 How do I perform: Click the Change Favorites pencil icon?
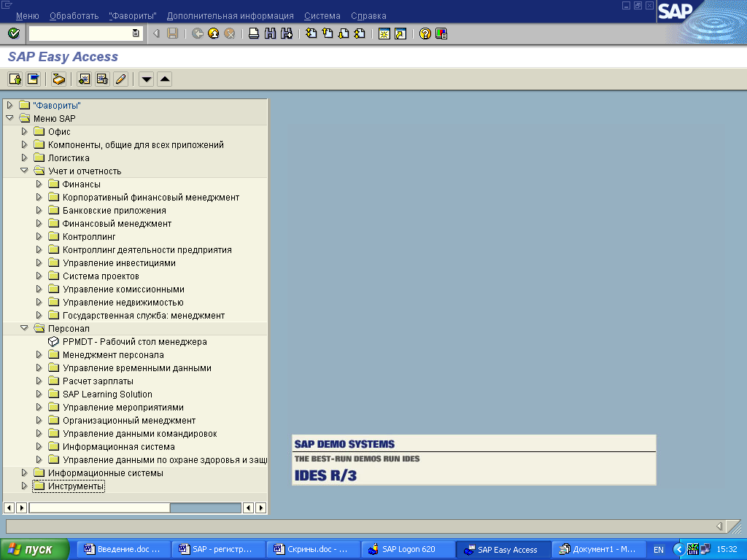coord(120,79)
